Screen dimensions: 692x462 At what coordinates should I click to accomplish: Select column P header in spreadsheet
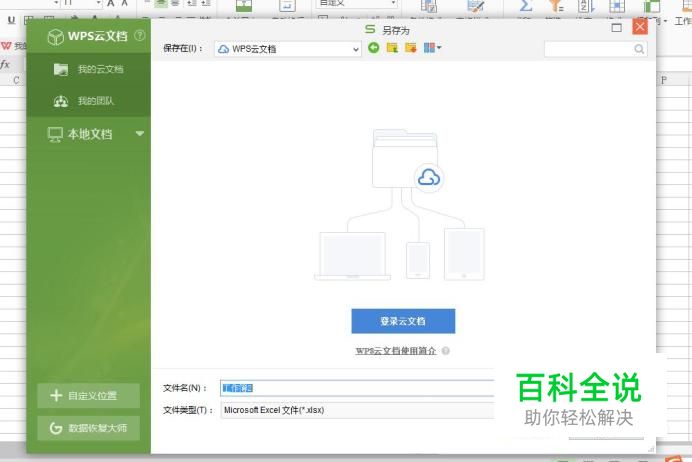pos(663,80)
